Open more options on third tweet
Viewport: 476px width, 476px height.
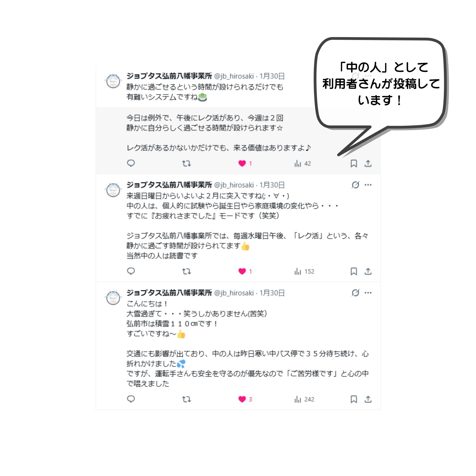tap(368, 293)
